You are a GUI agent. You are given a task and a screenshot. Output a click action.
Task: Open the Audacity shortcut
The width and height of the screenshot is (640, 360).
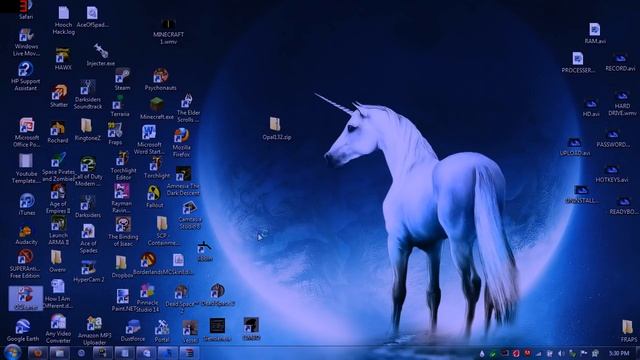[26, 236]
